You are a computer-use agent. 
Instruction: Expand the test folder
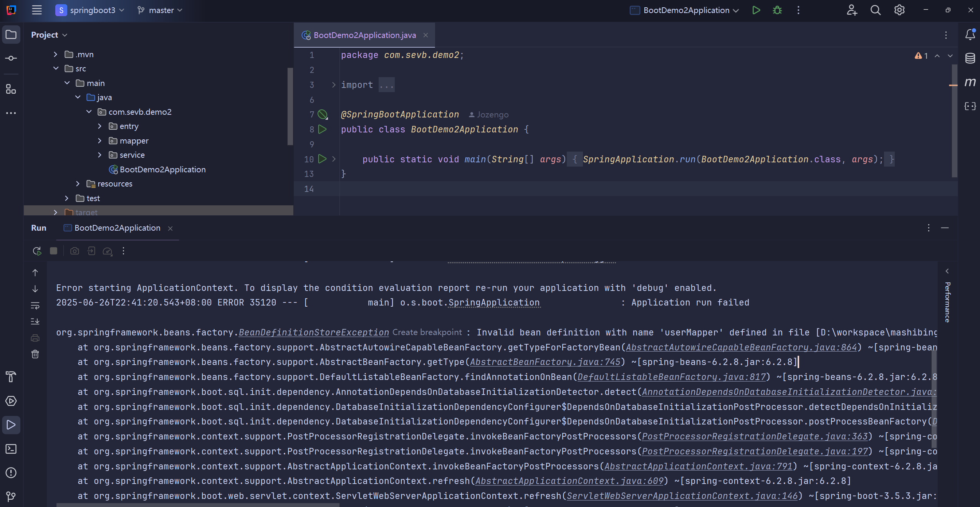click(67, 198)
